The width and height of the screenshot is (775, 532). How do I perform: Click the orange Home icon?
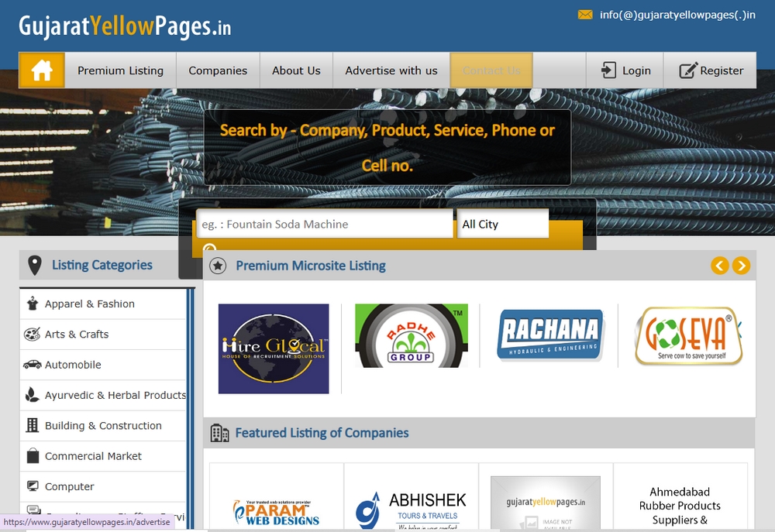click(42, 70)
